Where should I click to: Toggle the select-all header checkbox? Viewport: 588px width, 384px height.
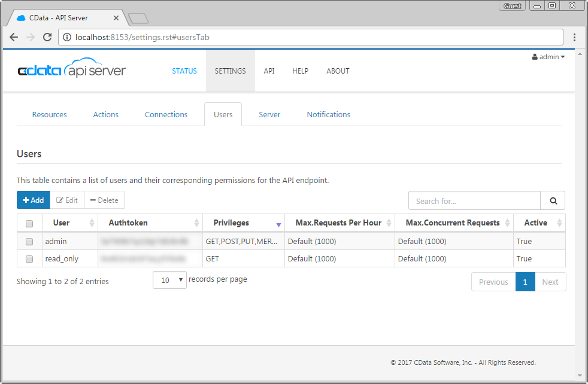[x=29, y=224]
